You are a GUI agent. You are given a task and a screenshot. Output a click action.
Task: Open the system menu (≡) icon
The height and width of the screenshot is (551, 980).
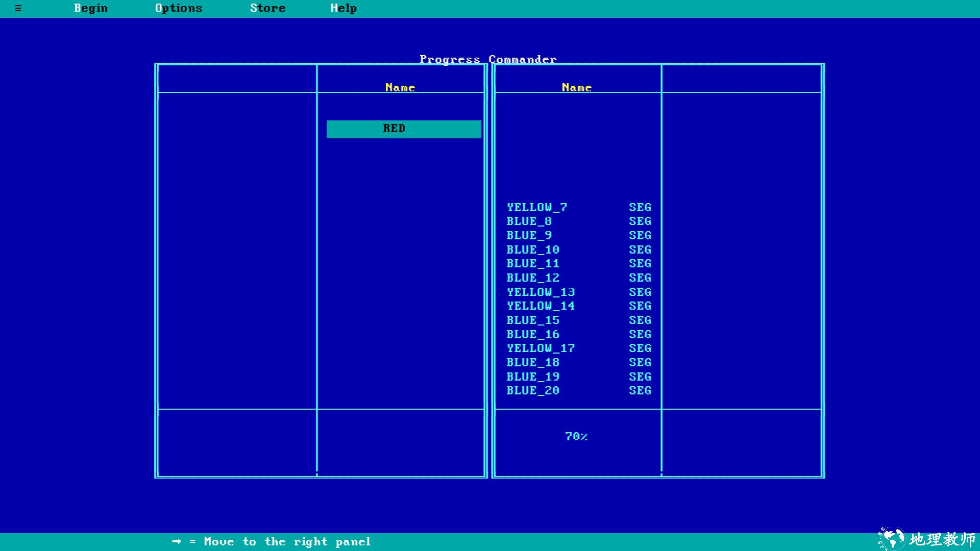[18, 8]
